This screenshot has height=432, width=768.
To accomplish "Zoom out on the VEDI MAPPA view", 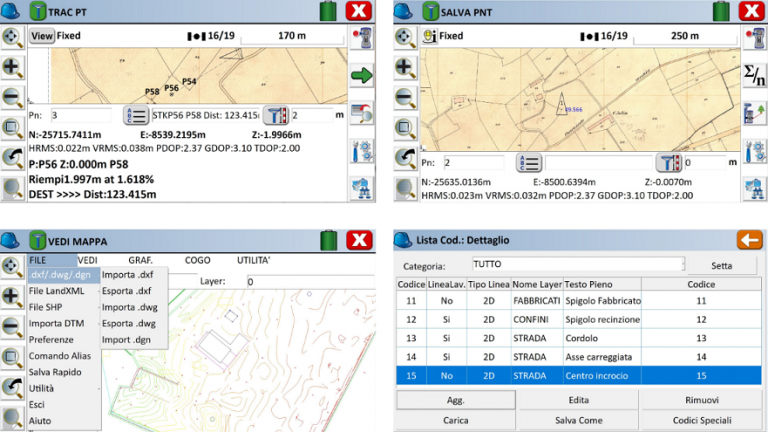I will point(13,327).
